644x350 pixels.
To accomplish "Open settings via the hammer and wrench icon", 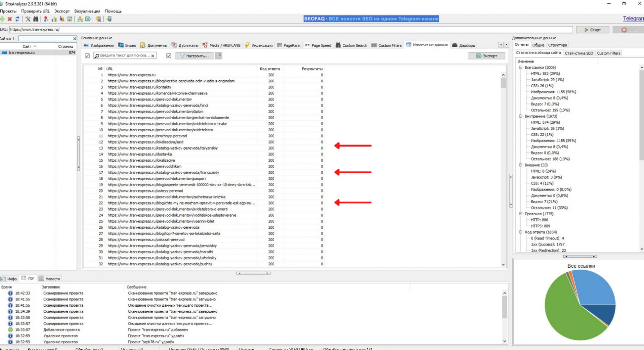I will point(28,19).
